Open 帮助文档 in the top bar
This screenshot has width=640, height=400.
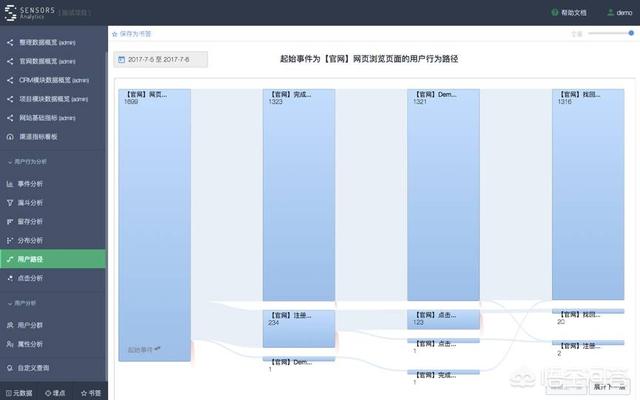pyautogui.click(x=569, y=13)
